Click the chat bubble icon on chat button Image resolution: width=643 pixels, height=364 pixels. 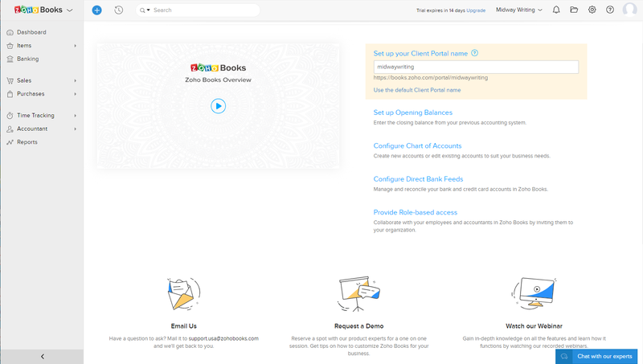(x=564, y=356)
